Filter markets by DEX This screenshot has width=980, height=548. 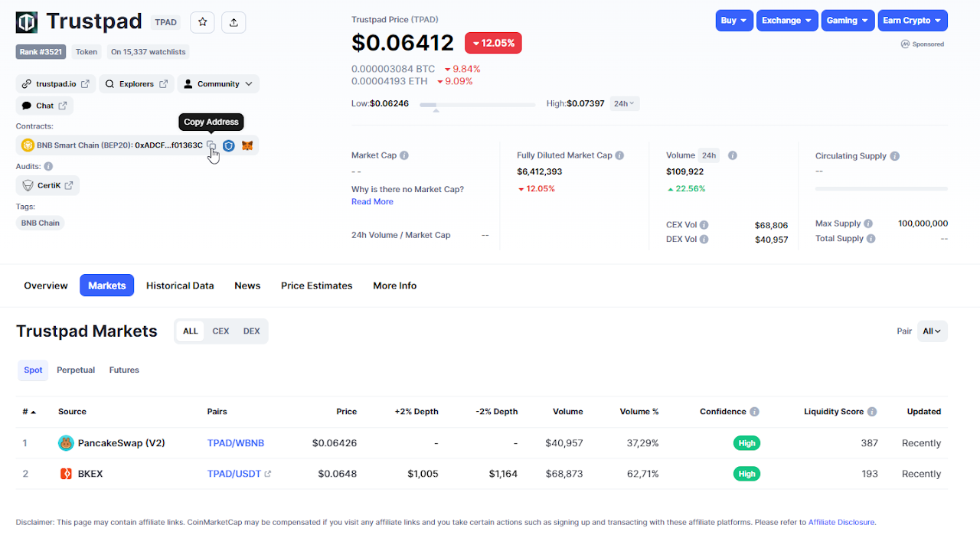[252, 331]
